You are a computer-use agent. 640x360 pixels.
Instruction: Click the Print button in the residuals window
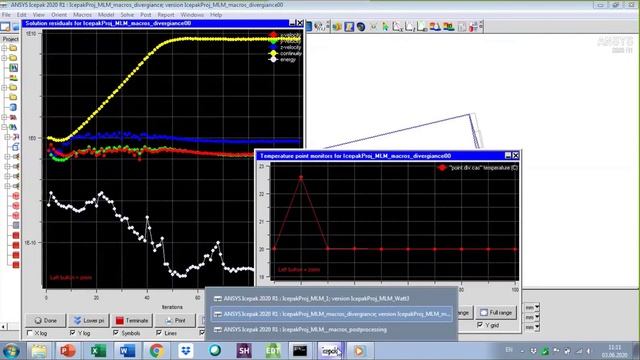click(175, 320)
